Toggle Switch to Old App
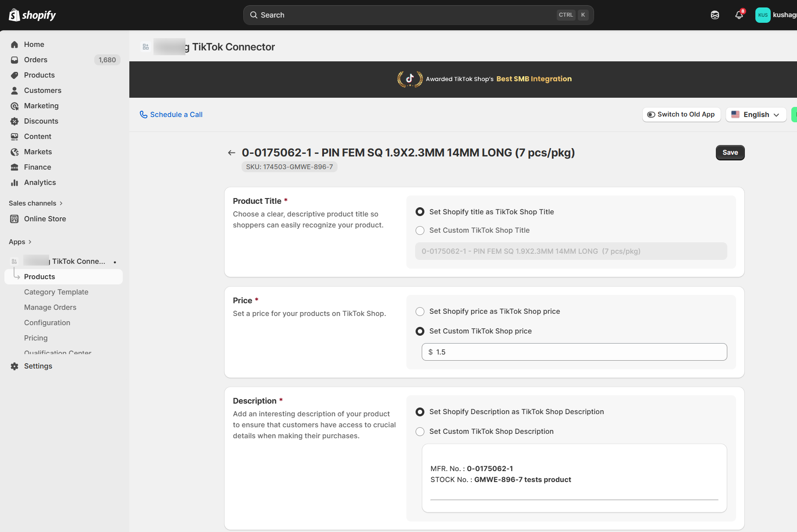 pyautogui.click(x=681, y=114)
